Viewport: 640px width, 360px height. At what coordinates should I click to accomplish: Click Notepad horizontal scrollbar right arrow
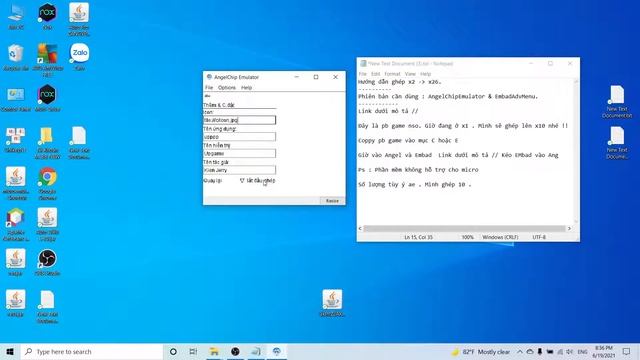pos(569,229)
